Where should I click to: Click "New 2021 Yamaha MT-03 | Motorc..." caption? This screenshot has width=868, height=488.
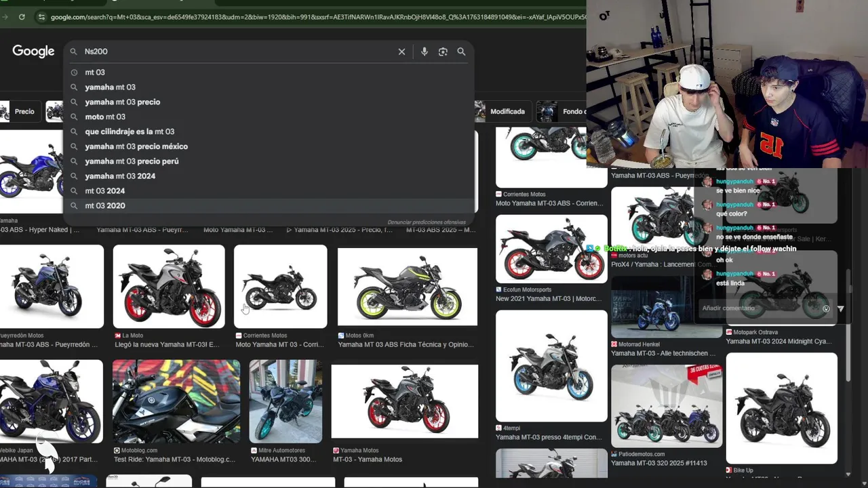[549, 299]
